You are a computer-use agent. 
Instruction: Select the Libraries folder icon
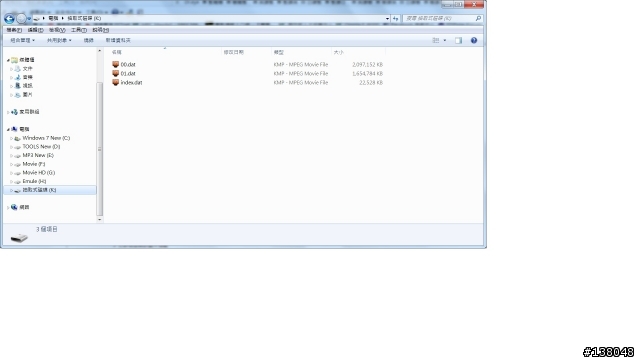point(14,60)
